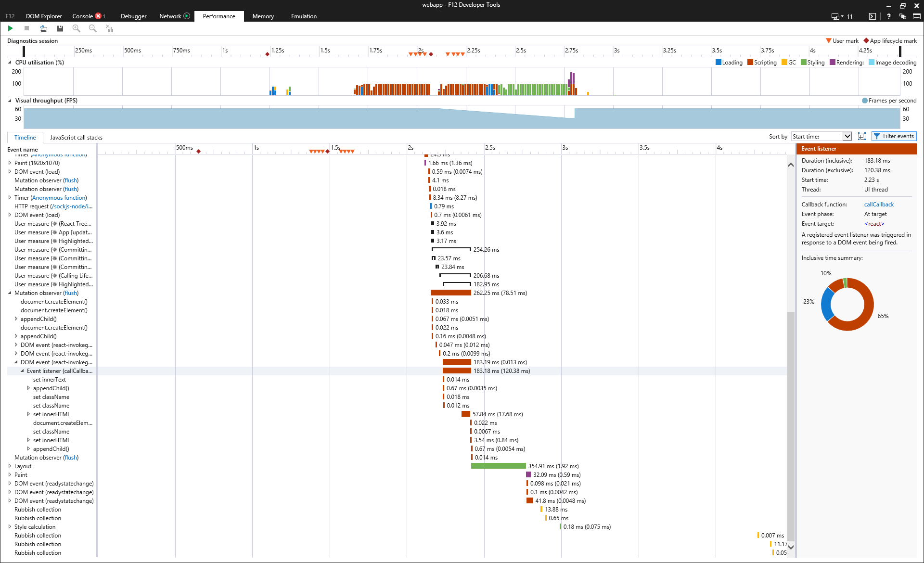Image resolution: width=924 pixels, height=563 pixels.
Task: Collapse the CPU utilisation section
Action: (10, 62)
